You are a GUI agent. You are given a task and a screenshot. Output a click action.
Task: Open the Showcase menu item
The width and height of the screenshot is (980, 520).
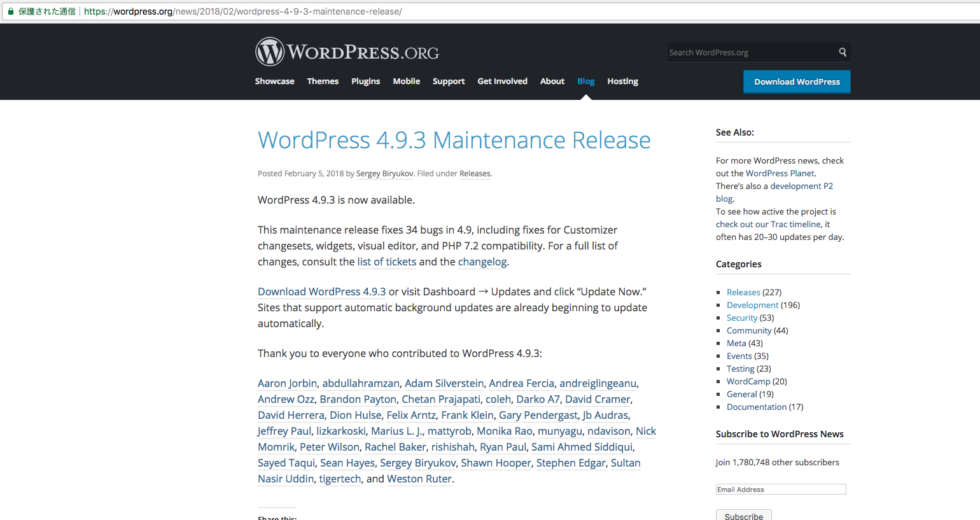(274, 81)
